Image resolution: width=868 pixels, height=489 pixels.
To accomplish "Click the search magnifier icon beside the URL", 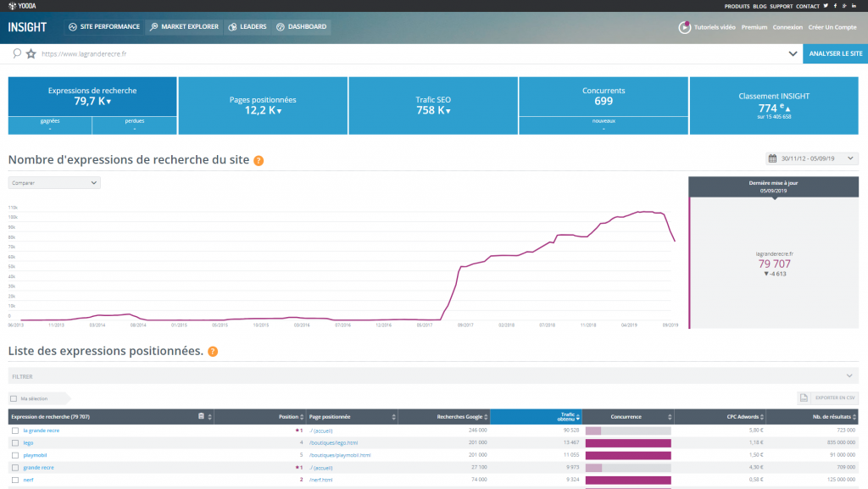I will 17,53.
